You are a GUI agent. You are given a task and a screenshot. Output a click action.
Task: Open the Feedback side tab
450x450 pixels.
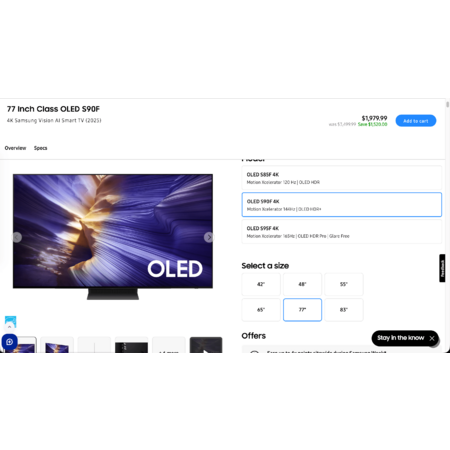point(442,268)
